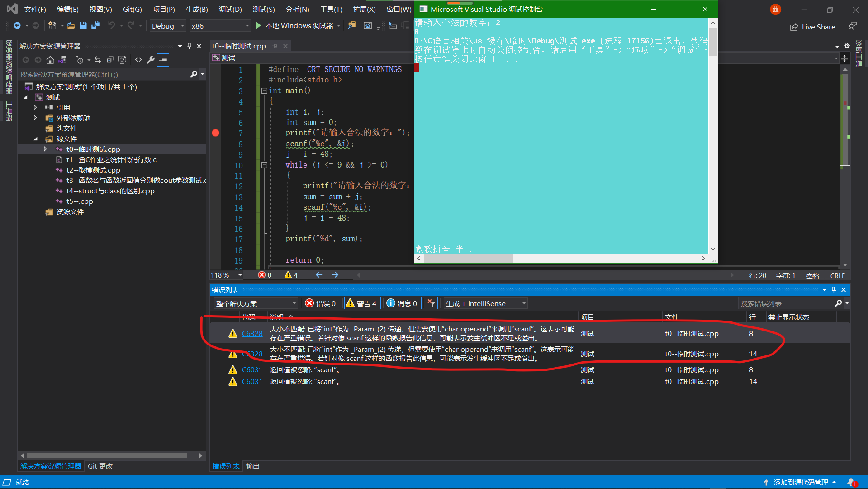Sort by the 说明 column header

pos(277,317)
